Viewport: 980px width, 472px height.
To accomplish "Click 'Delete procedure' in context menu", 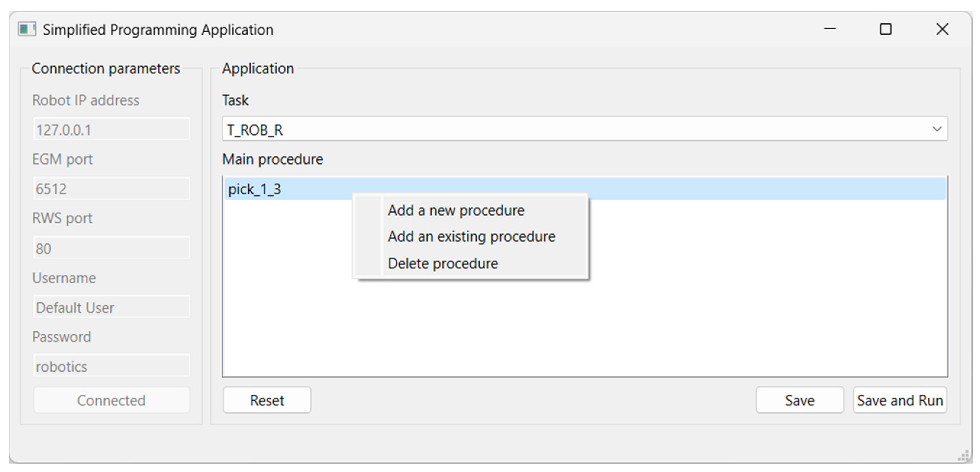I will 442,264.
